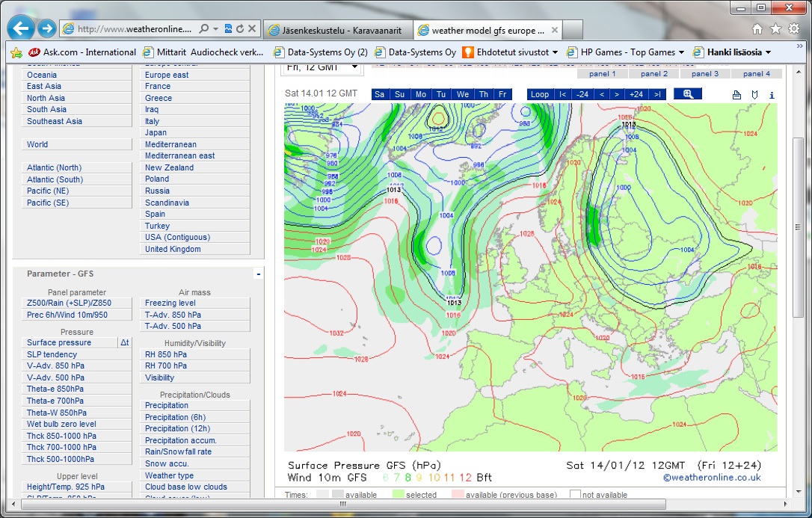
Task: Select the 'panel 2' tab
Action: tap(654, 74)
